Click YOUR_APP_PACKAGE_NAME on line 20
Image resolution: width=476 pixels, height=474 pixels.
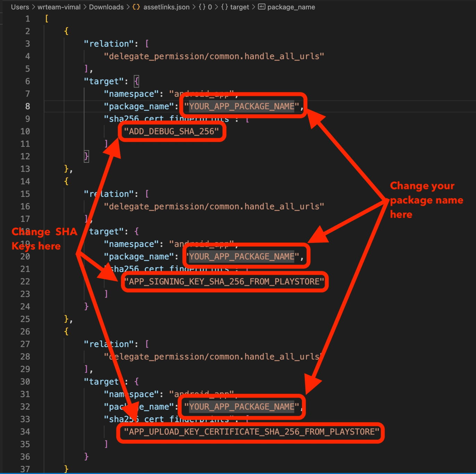(242, 256)
